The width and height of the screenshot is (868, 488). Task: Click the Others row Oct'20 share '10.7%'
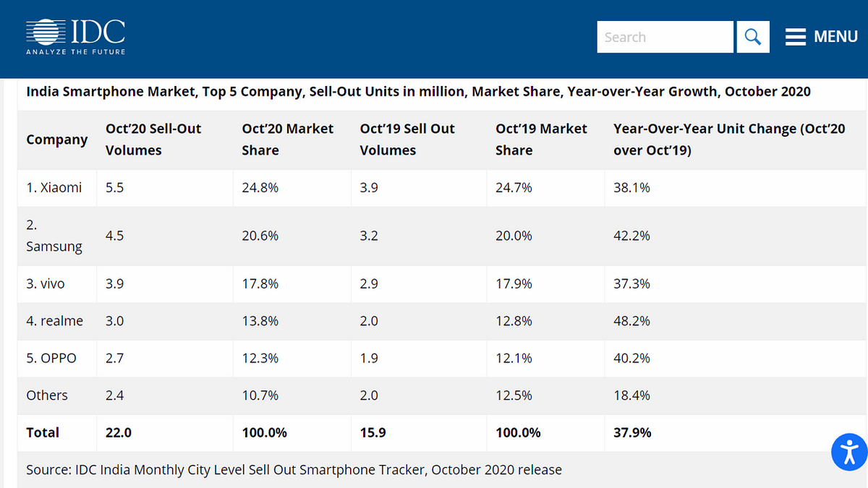click(x=260, y=395)
